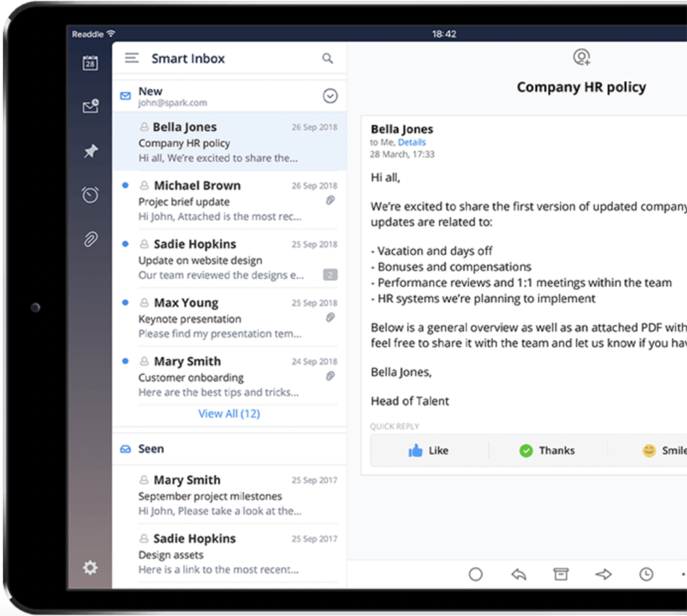
Task: Open Mary Smith Customer onboarding email
Action: (229, 376)
